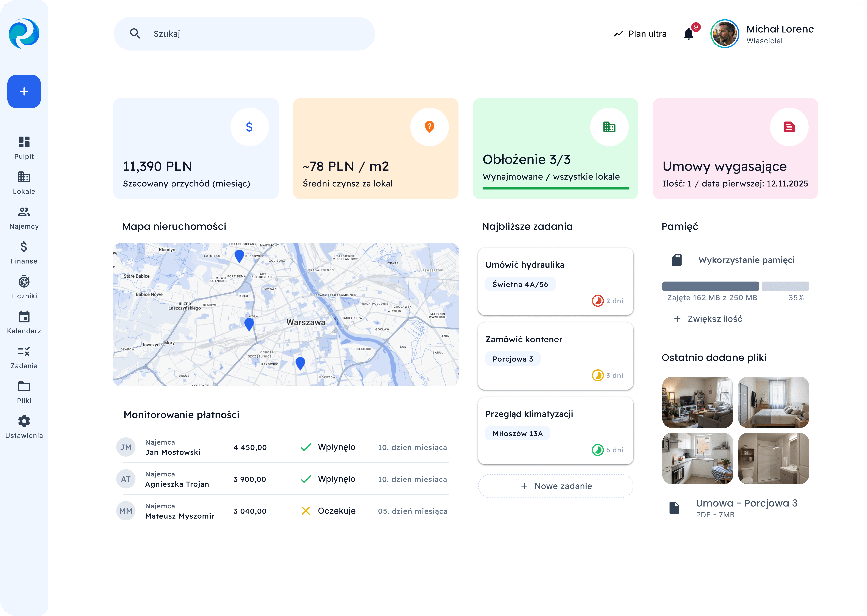Click the blue plus add button

coord(24,91)
